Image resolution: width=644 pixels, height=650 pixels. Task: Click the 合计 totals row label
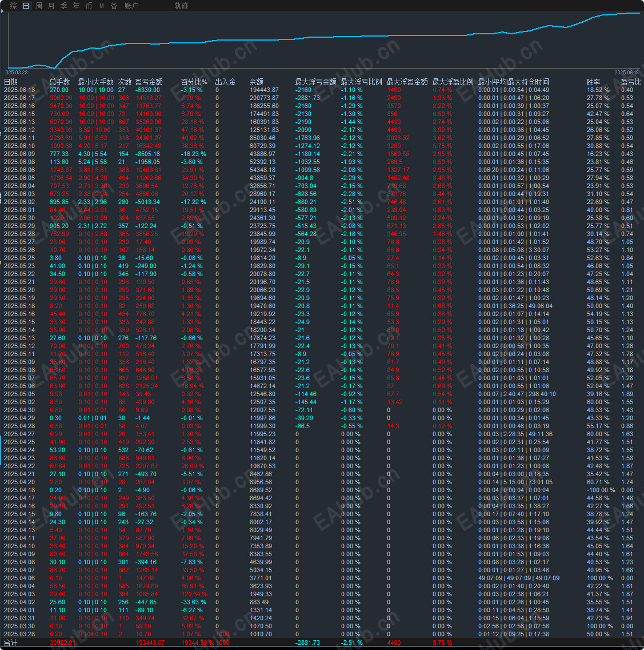[11, 643]
